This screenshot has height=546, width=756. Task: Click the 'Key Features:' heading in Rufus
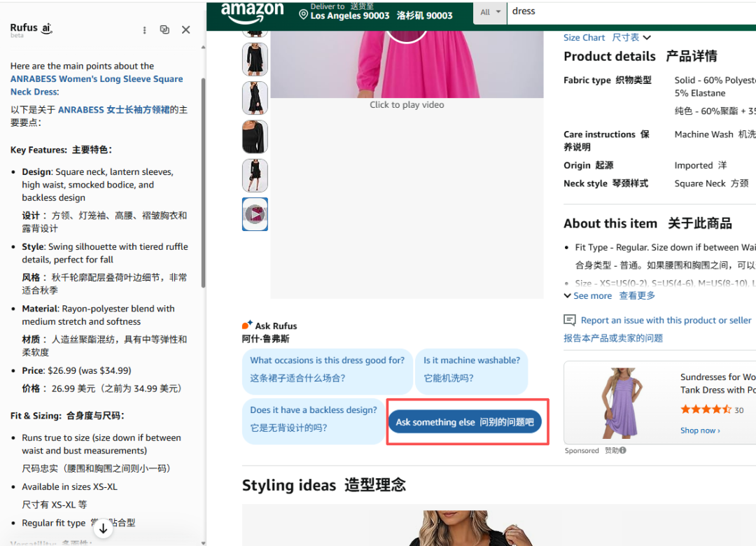pos(38,150)
